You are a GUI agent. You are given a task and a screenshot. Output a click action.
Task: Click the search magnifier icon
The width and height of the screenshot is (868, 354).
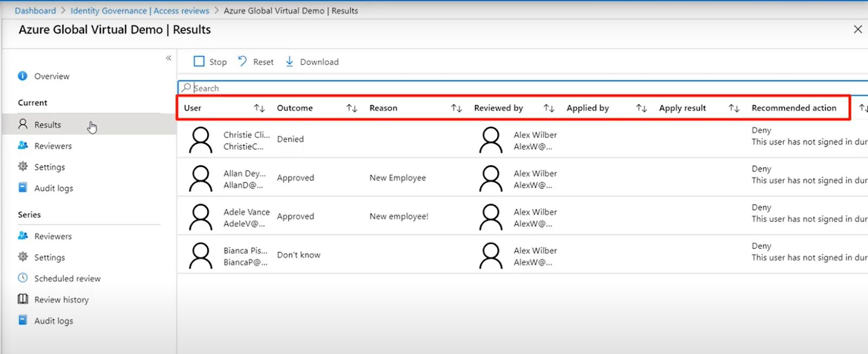[x=186, y=88]
